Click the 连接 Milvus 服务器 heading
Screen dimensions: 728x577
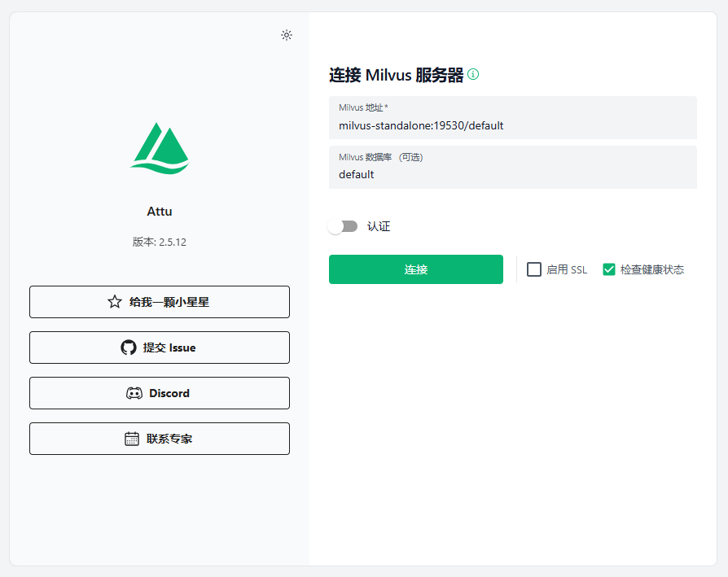click(x=396, y=75)
